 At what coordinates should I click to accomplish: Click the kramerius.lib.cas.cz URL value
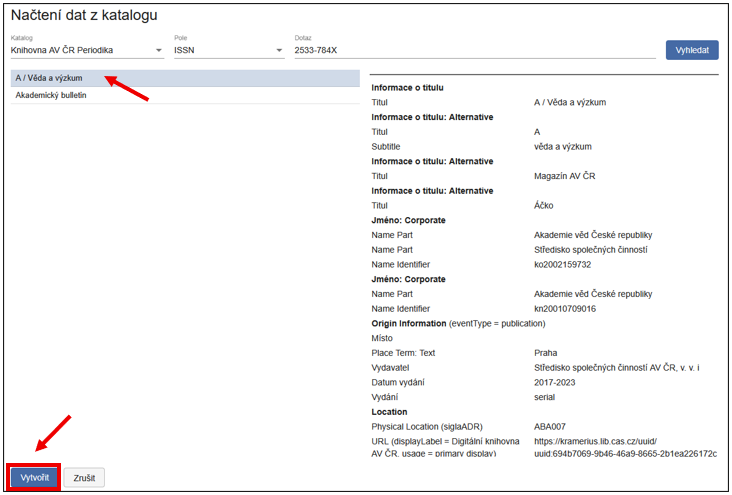point(625,447)
